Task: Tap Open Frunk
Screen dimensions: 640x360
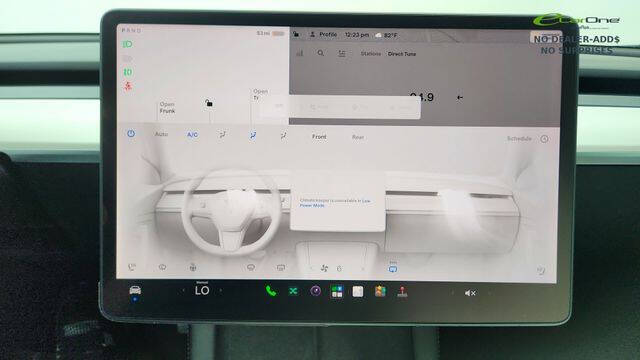Action: (x=167, y=107)
